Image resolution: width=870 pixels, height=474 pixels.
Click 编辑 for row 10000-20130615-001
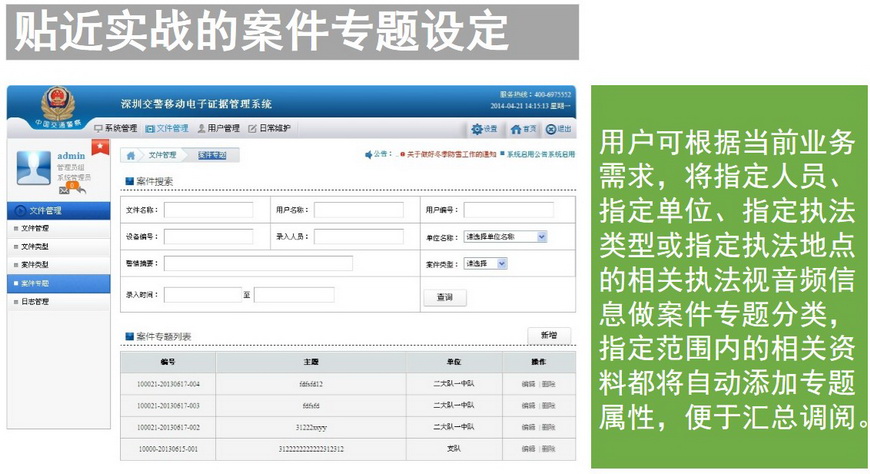click(528, 449)
